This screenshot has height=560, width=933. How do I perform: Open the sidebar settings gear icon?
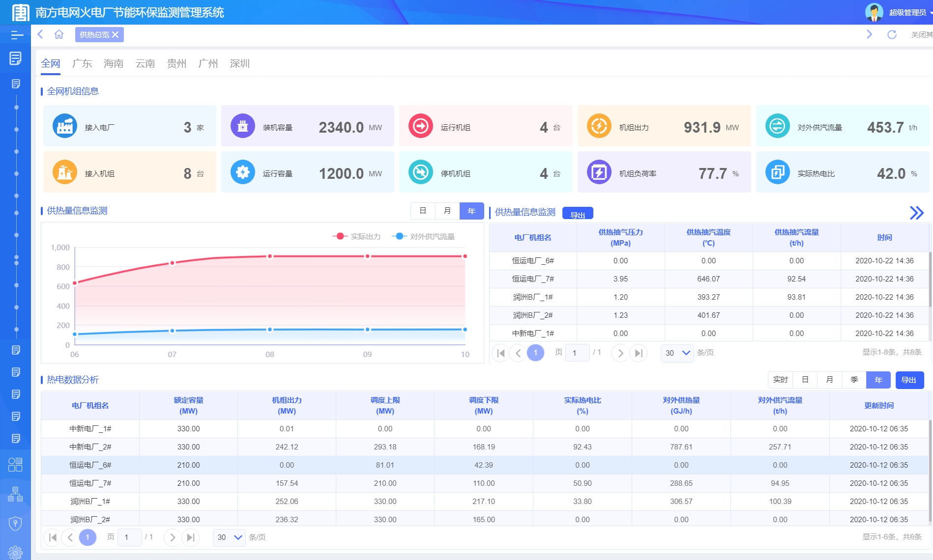[x=15, y=553]
